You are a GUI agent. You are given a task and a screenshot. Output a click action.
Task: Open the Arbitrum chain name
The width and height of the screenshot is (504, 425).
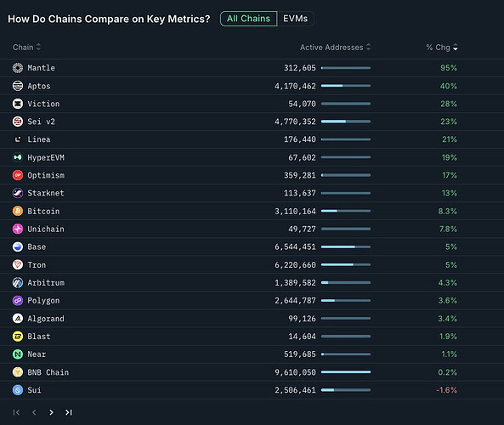point(46,282)
